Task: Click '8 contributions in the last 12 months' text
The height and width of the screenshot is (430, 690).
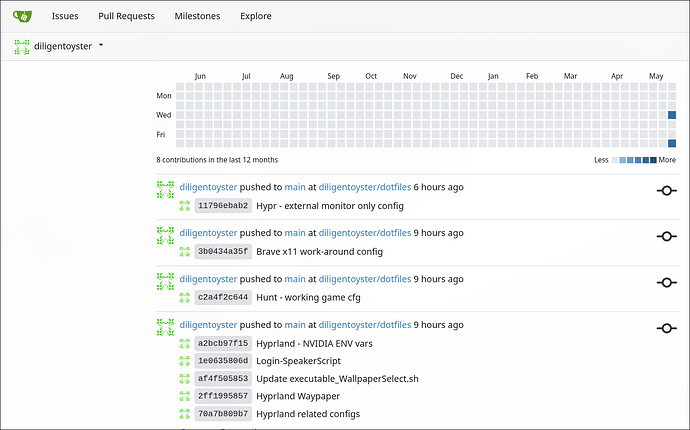Action: pos(217,160)
